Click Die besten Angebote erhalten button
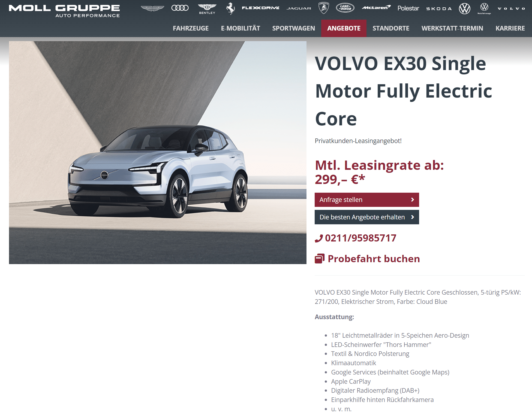Image resolution: width=532 pixels, height=414 pixels. [367, 217]
